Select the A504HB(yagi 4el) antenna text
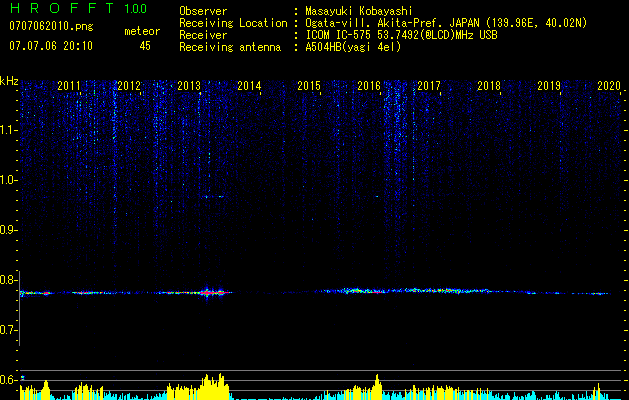This screenshot has width=629, height=400. tap(353, 47)
